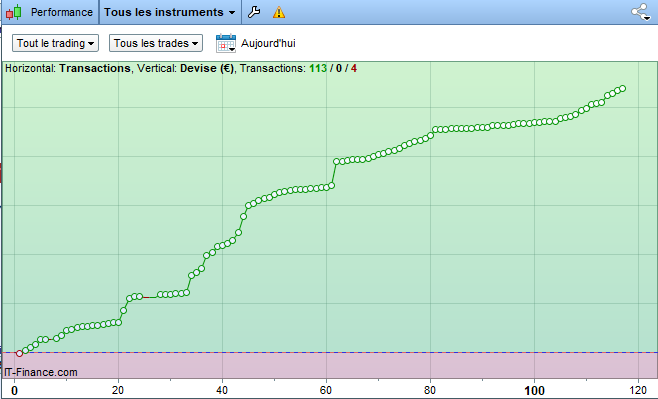
Task: Click the x-axis tick label 20
Action: click(118, 391)
